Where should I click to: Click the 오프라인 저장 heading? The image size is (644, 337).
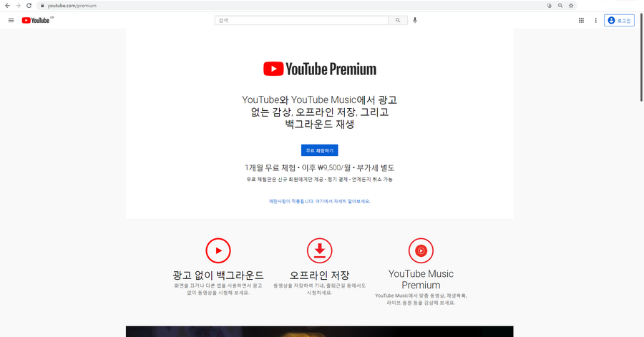click(320, 275)
